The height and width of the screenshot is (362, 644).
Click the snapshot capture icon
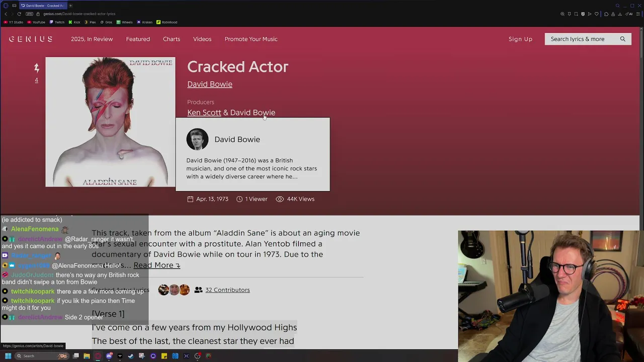pos(576,14)
